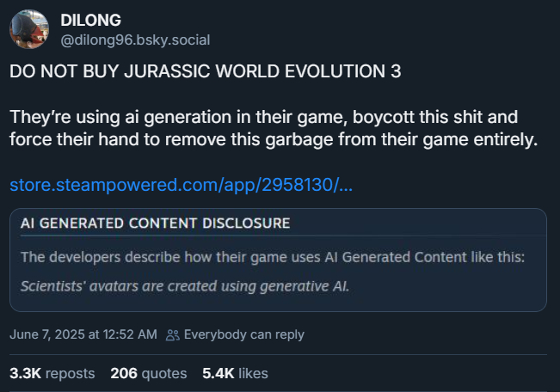This screenshot has height=392, width=560.
Task: Click the 'developers describe' sentence in card
Action: click(272, 256)
